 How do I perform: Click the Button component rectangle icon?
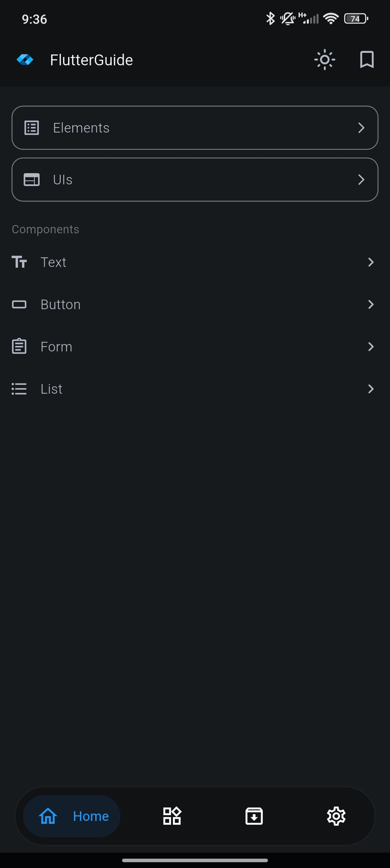tap(19, 304)
